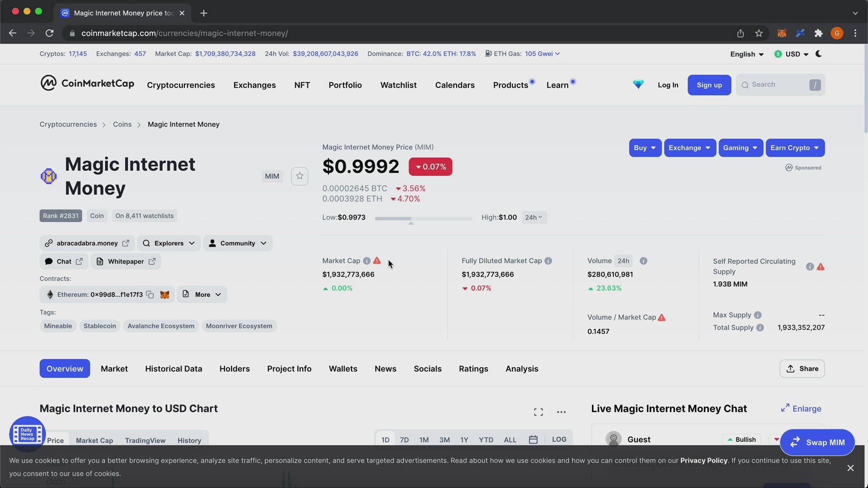Open English language dropdown
The width and height of the screenshot is (868, 488).
click(x=747, y=54)
